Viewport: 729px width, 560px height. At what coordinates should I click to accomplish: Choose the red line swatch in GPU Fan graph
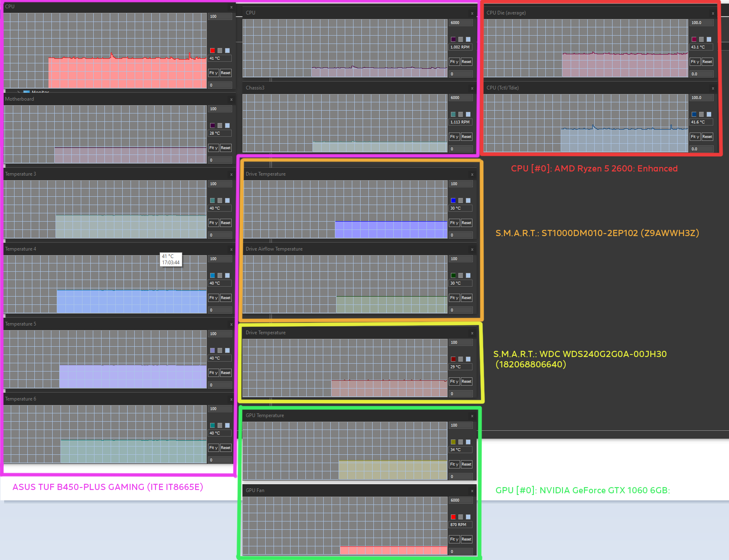coord(453,517)
